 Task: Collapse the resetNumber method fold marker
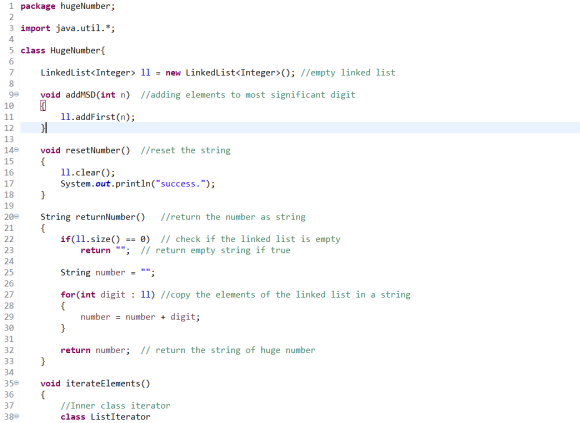(16, 150)
